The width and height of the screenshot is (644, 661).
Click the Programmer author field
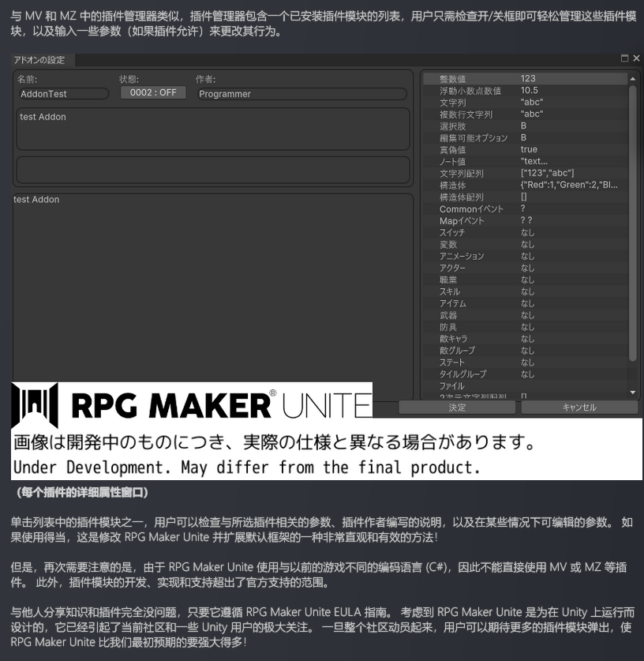tap(302, 94)
